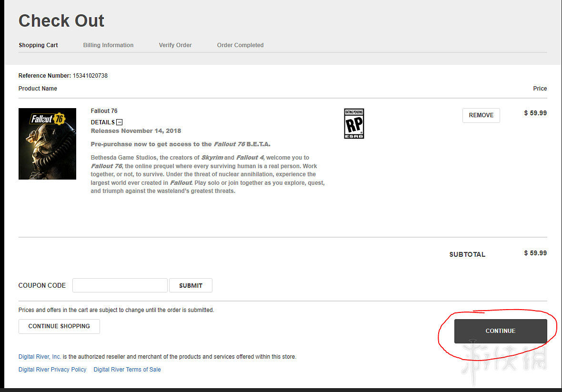Switch to the Billing Information step
This screenshot has width=562, height=392.
pyautogui.click(x=108, y=45)
